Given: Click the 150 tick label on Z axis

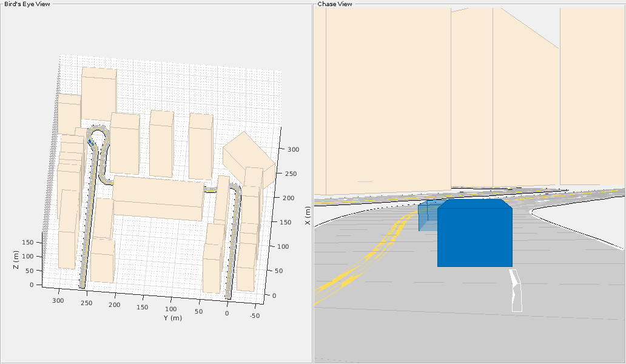Looking at the screenshot, I should 27,242.
